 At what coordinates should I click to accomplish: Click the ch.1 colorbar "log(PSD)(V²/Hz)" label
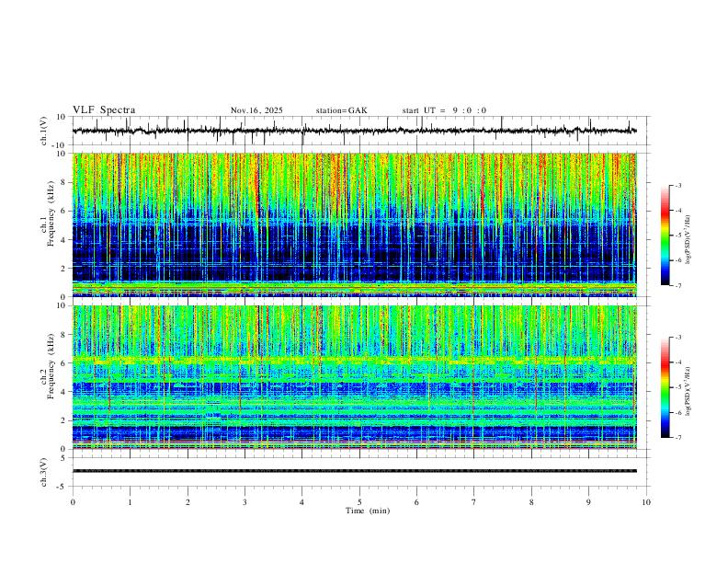(688, 239)
